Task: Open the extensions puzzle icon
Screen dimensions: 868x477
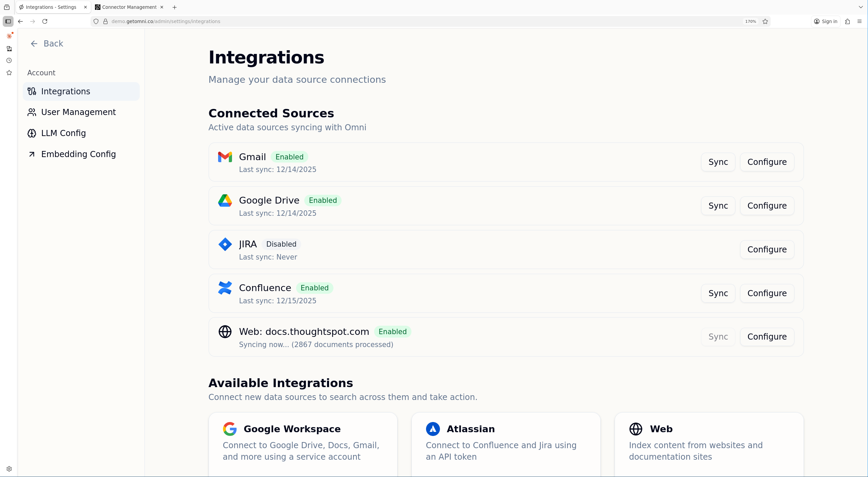Action: coord(847,21)
